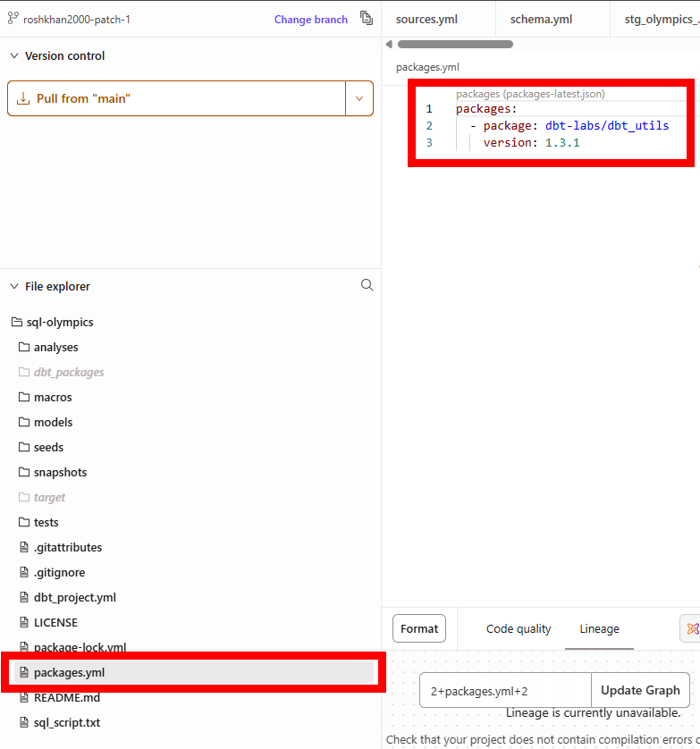Click the File explorer search icon
This screenshot has width=700, height=749.
(367, 285)
